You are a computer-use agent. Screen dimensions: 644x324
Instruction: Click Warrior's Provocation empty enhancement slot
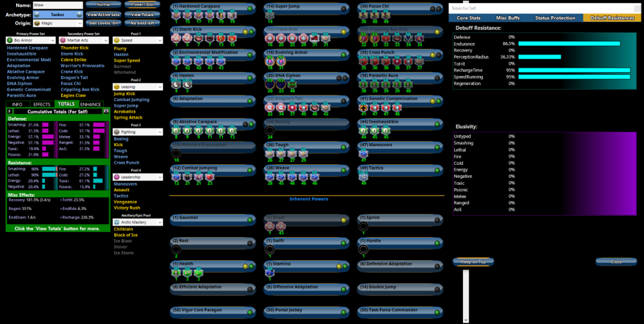(x=176, y=153)
